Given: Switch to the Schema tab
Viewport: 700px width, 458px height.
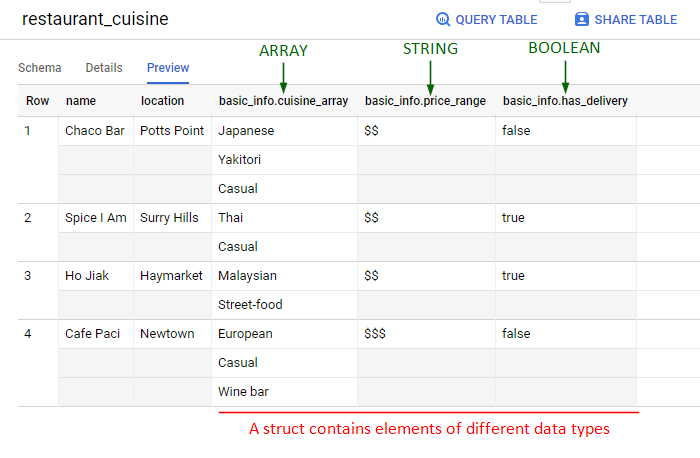Looking at the screenshot, I should coord(40,68).
